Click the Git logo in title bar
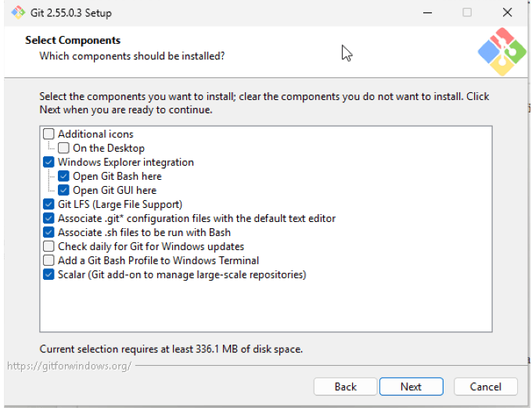 point(18,13)
